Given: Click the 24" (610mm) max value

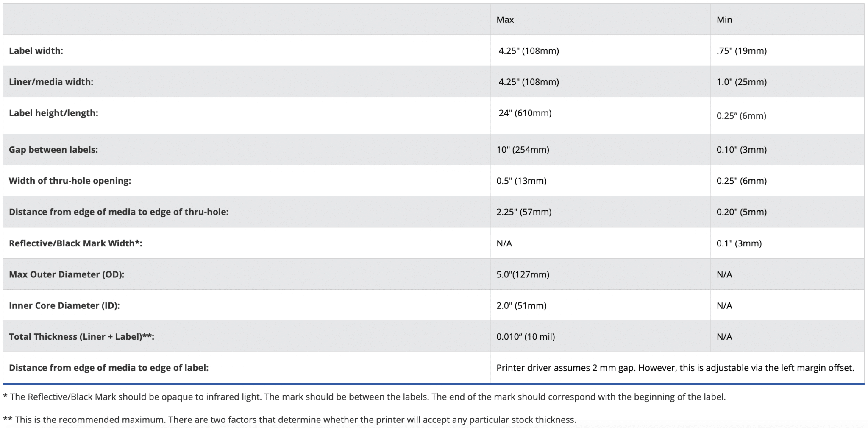Looking at the screenshot, I should [525, 113].
